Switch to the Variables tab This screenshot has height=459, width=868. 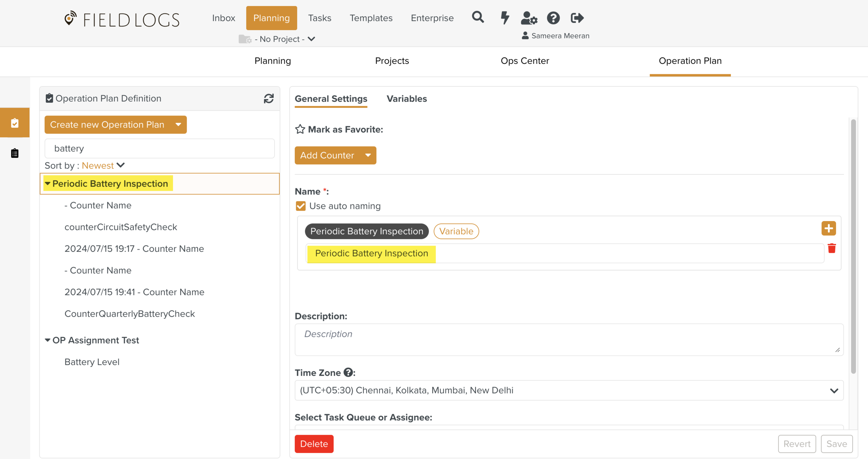(407, 99)
